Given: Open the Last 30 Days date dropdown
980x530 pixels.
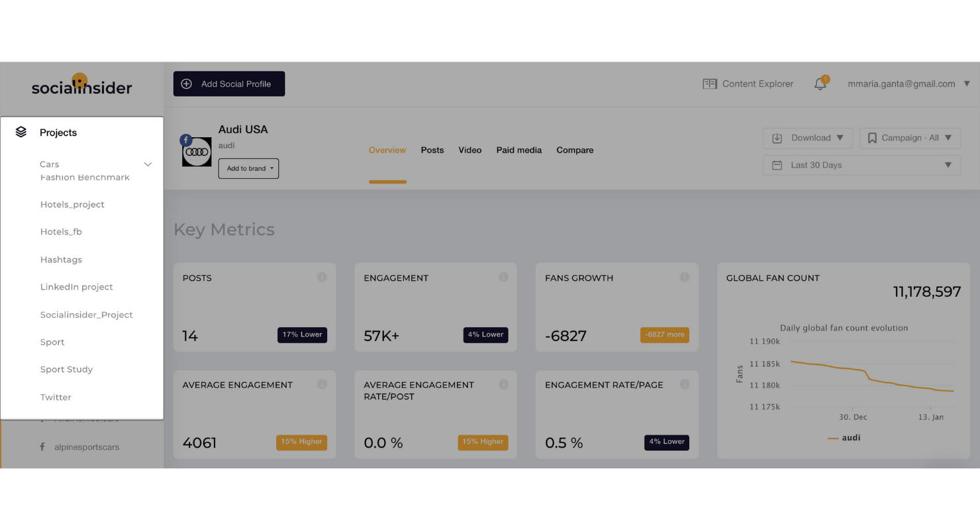Looking at the screenshot, I should (861, 165).
